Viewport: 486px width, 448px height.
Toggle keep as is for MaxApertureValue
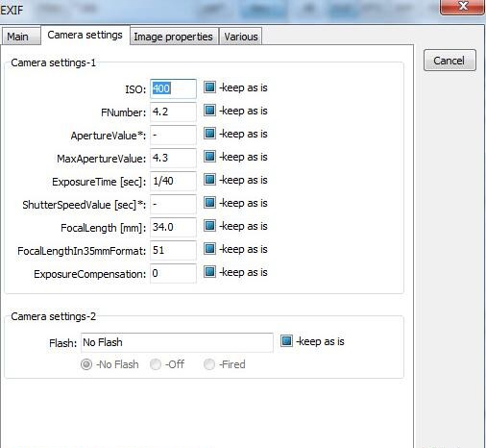pyautogui.click(x=209, y=157)
